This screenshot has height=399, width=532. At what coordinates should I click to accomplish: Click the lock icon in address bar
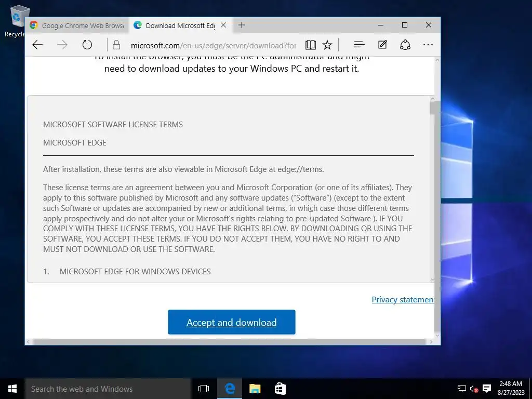tap(116, 45)
